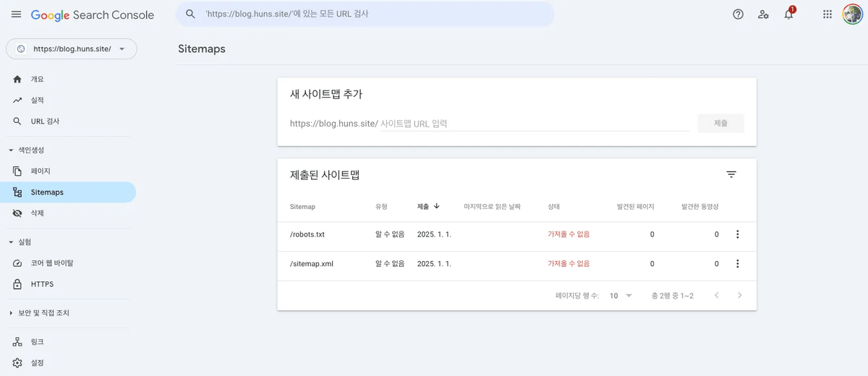Image resolution: width=868 pixels, height=376 pixels.
Task: Open 페이지 in the sidebar
Action: [68, 171]
